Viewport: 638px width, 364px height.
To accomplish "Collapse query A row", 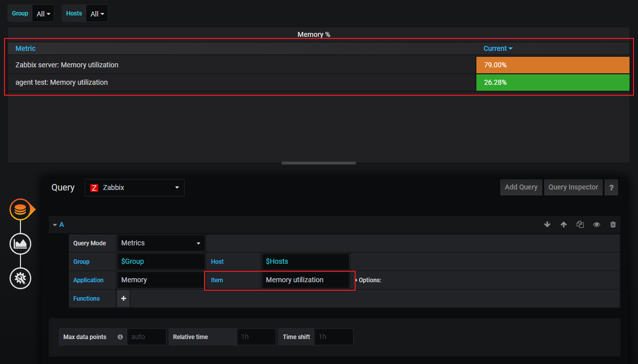I will (x=55, y=225).
